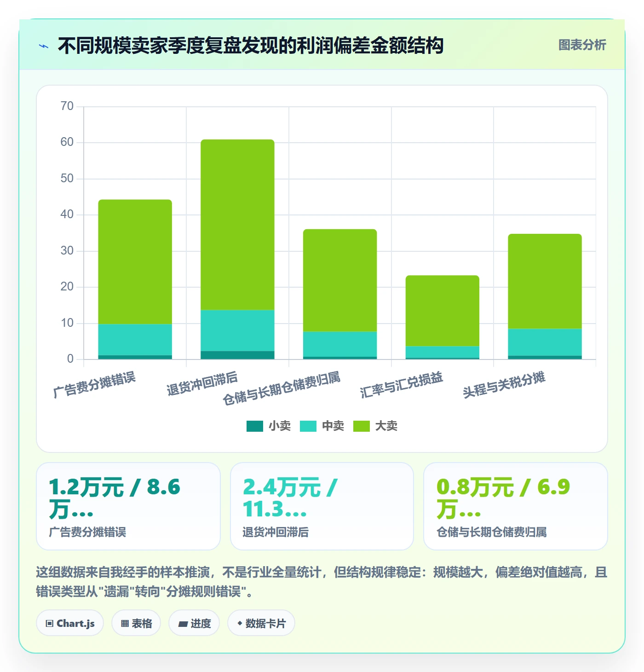Select the 大卖 segment of the 汇率与汇兑损益 bar
This screenshot has width=644, height=672.
[443, 311]
